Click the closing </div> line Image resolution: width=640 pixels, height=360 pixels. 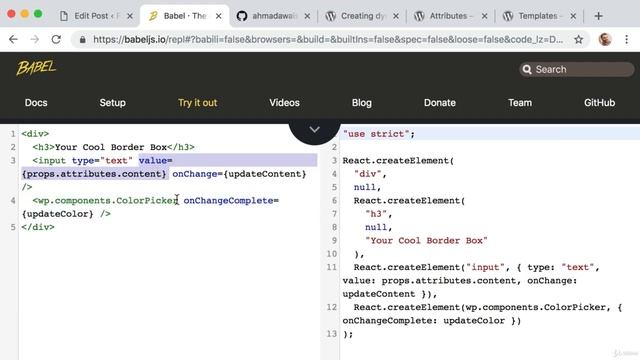[38, 227]
